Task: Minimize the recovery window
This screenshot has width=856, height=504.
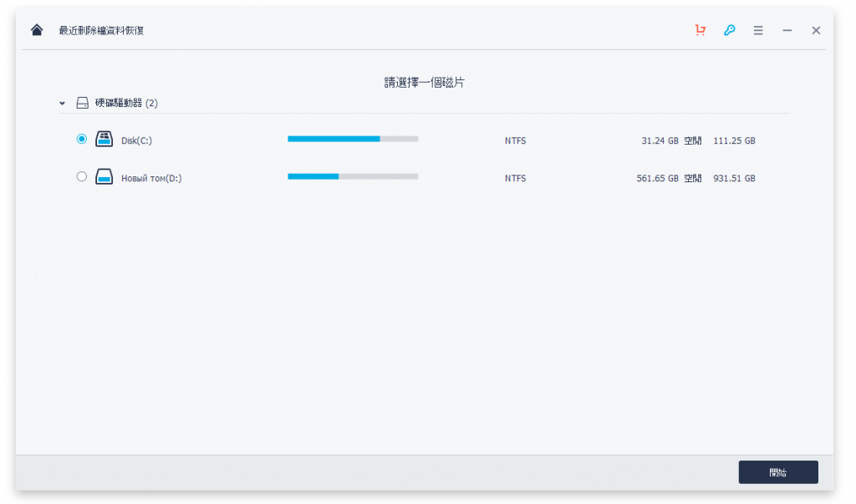Action: coord(787,30)
